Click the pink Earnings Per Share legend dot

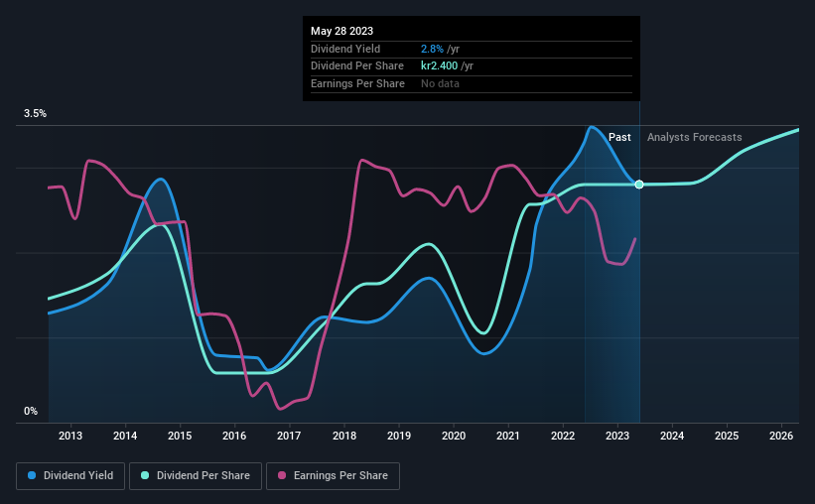pos(282,475)
